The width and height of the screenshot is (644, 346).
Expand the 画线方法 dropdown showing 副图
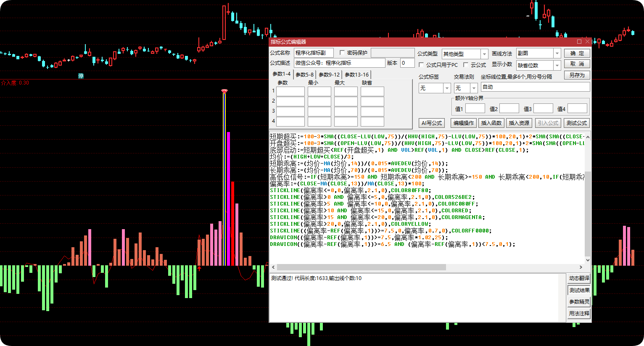coord(557,53)
